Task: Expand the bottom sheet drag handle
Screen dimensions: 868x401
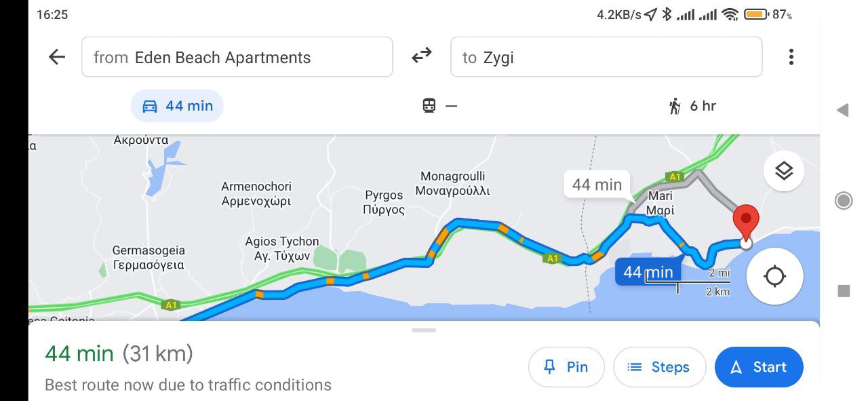Action: [424, 330]
